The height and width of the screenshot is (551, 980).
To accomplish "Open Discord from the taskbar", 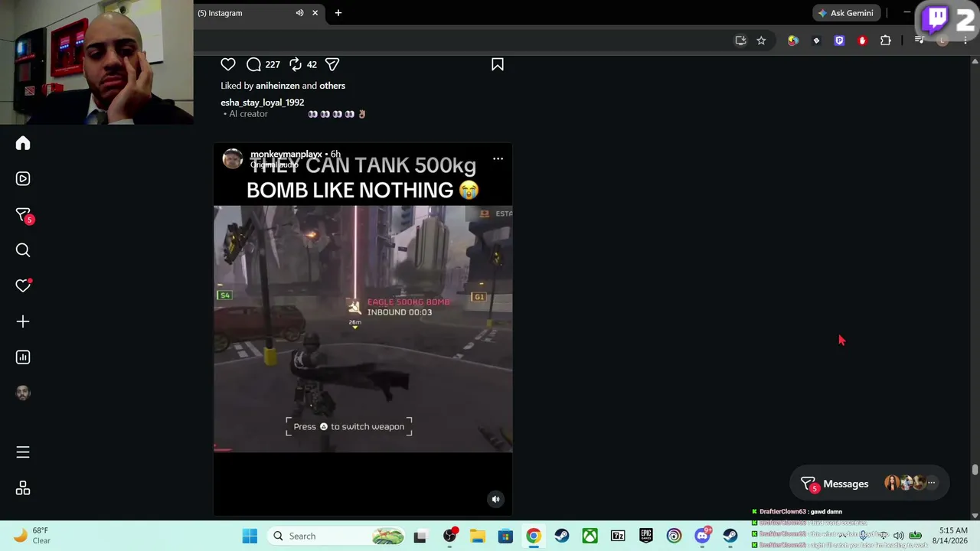I will coord(702,536).
